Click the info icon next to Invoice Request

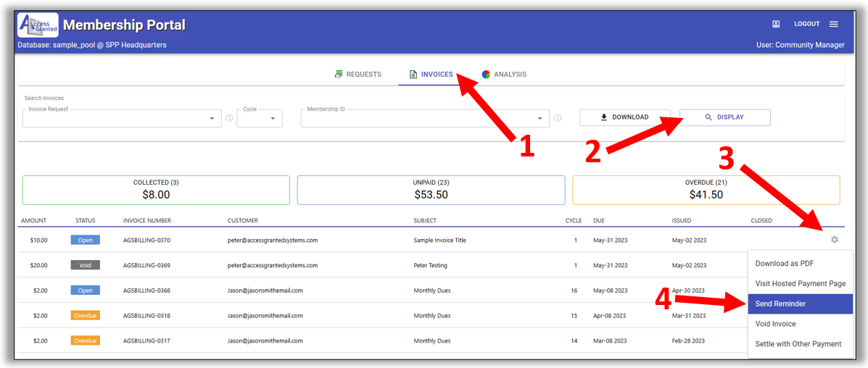pyautogui.click(x=229, y=118)
